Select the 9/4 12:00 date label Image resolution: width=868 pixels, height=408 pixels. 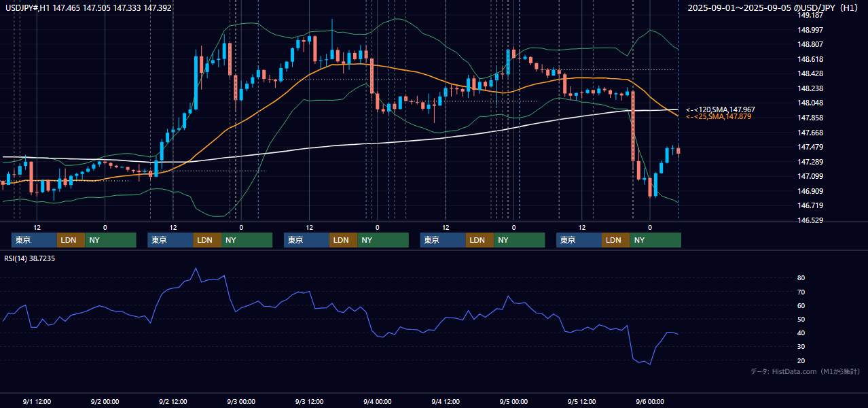[445, 401]
